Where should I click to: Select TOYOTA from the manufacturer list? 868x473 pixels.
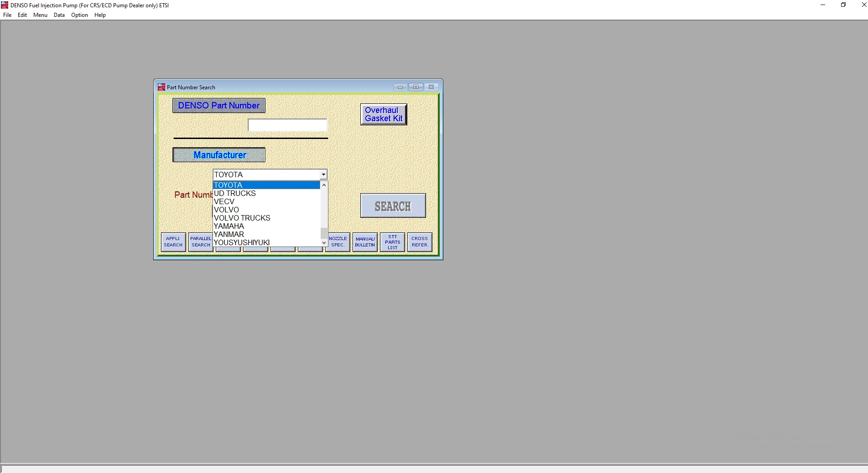pyautogui.click(x=267, y=185)
